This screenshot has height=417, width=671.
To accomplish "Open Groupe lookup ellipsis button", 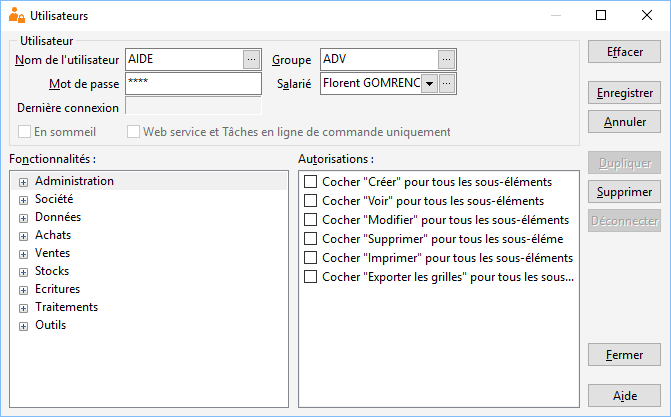I will pos(446,60).
